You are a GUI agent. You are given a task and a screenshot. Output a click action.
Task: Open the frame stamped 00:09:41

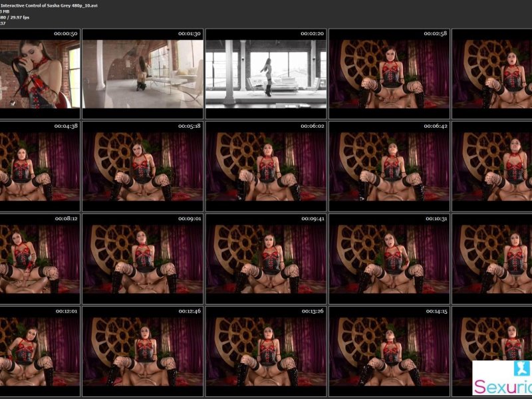pyautogui.click(x=266, y=259)
